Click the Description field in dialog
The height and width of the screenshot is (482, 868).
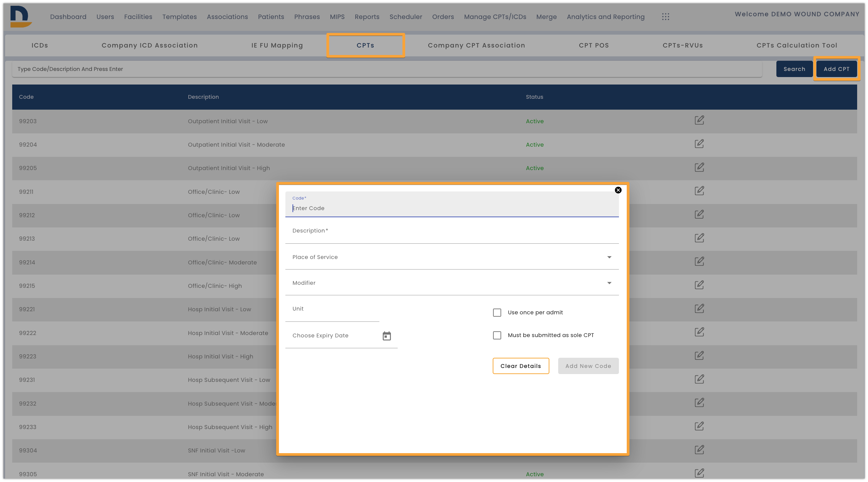(x=452, y=231)
